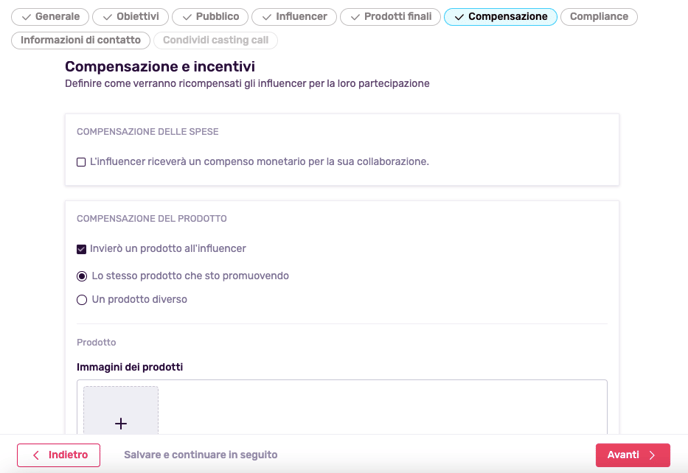
Task: Go back with the Indietro button
Action: click(59, 455)
